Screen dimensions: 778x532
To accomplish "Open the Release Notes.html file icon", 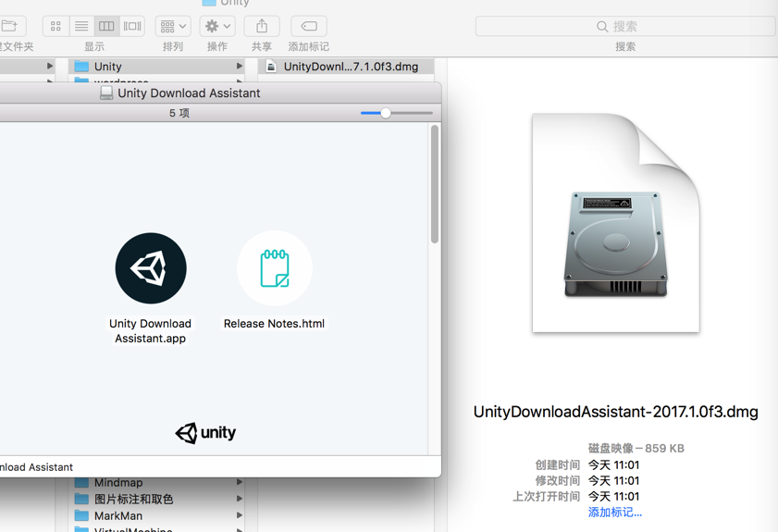I will click(x=275, y=268).
